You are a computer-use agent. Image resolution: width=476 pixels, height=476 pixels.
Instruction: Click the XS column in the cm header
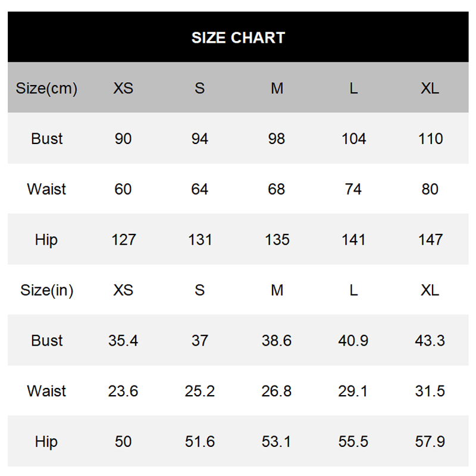click(123, 88)
